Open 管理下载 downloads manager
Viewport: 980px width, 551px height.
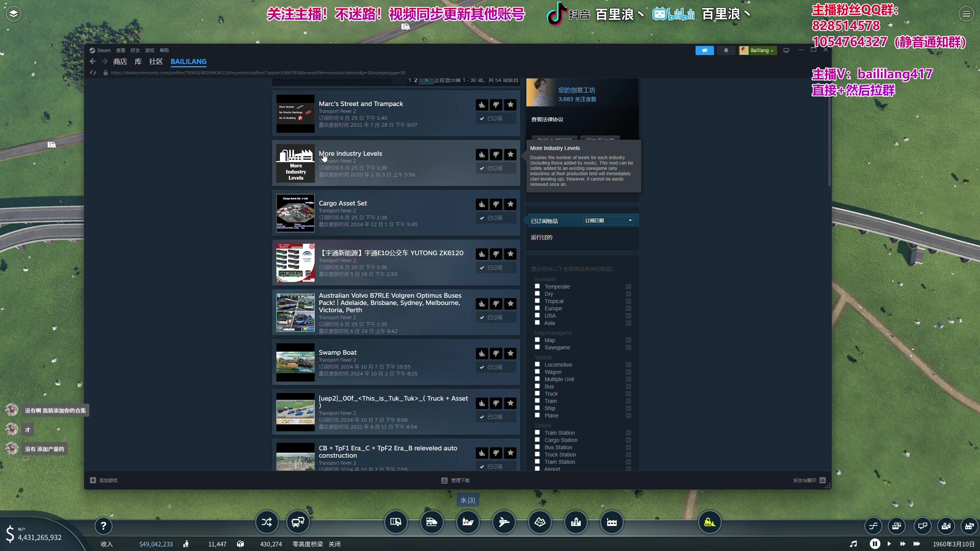click(x=456, y=481)
